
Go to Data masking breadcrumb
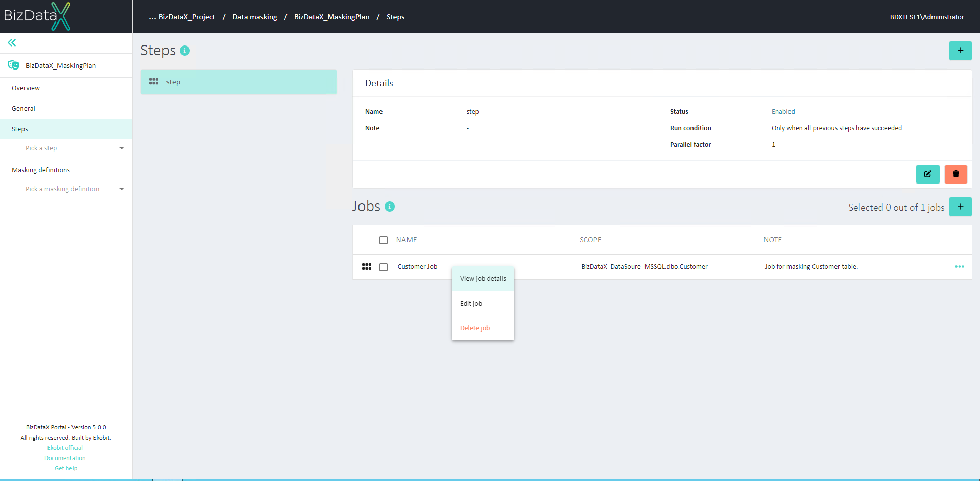(255, 17)
